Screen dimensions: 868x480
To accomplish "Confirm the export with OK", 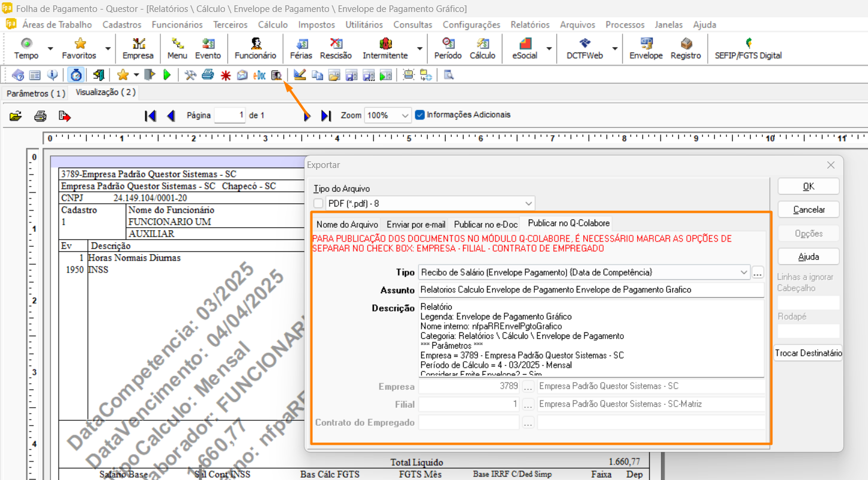I will pos(808,187).
